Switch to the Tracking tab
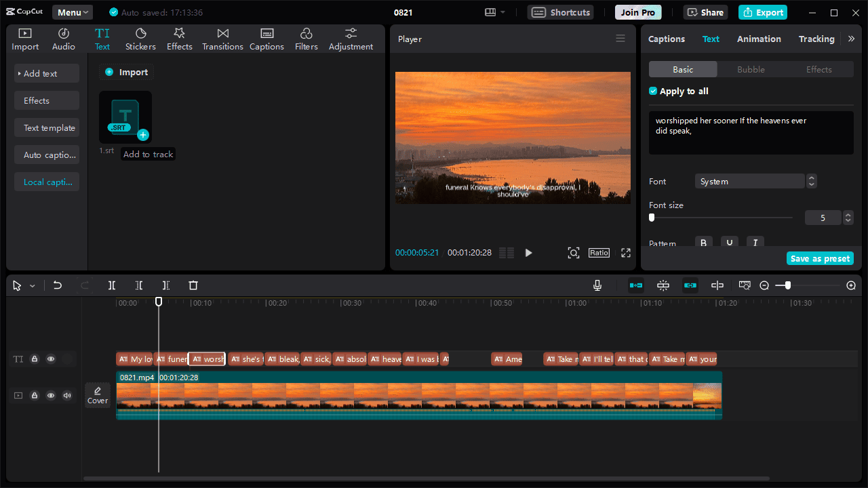 816,39
